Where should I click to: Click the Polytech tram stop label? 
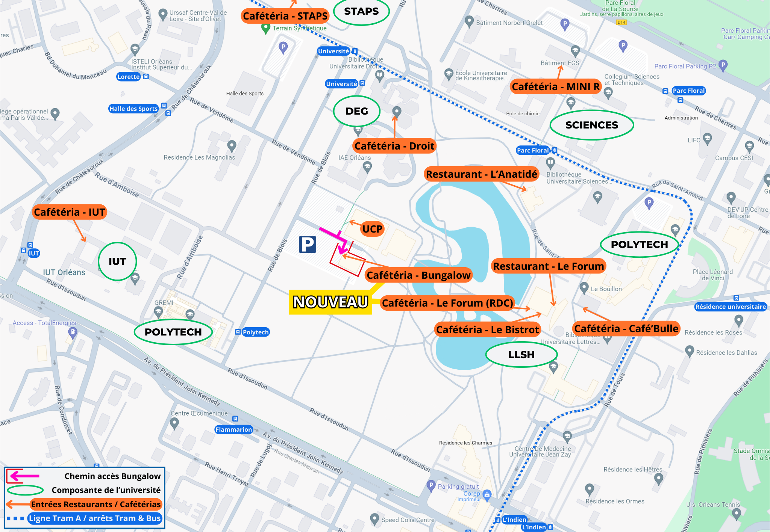pyautogui.click(x=255, y=332)
